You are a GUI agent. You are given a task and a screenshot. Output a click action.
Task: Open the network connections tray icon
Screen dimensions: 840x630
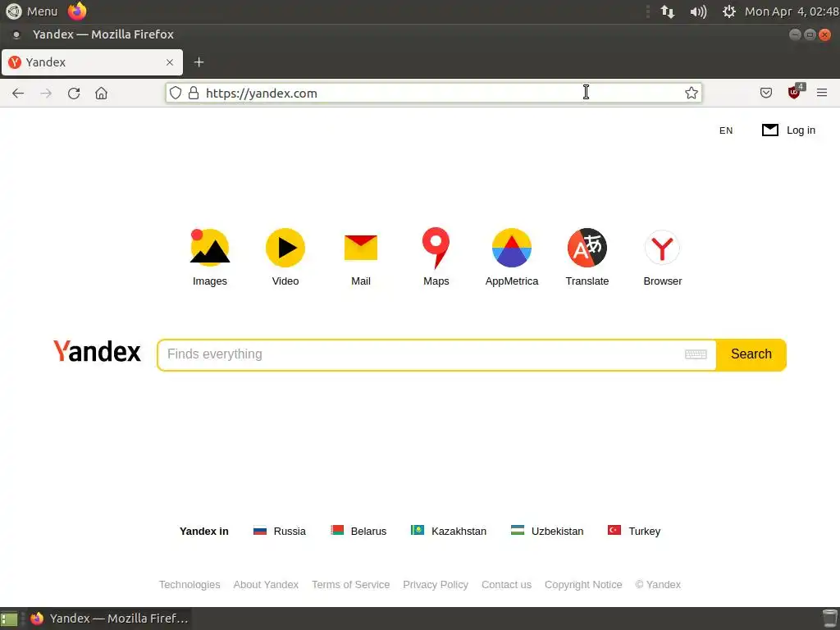point(668,11)
